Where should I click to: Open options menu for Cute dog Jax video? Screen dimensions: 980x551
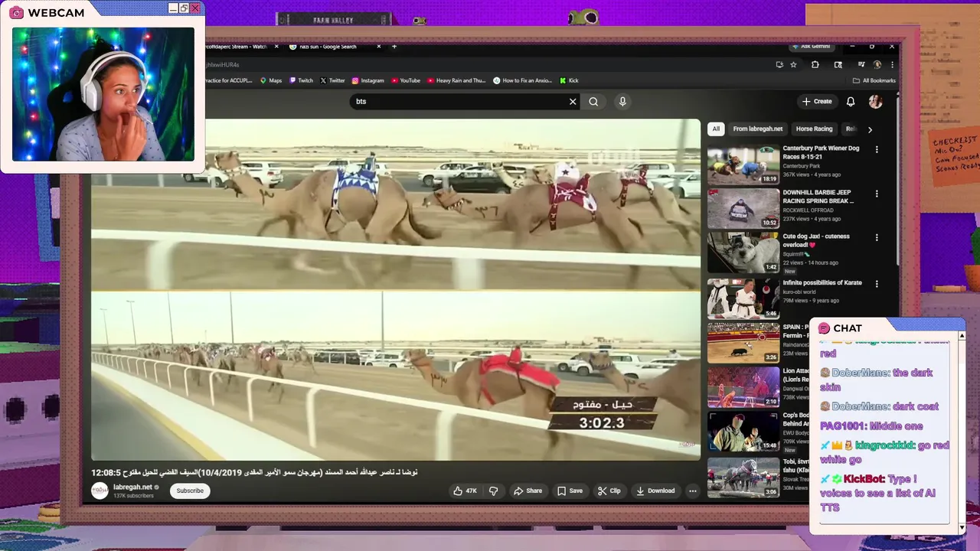877,238
